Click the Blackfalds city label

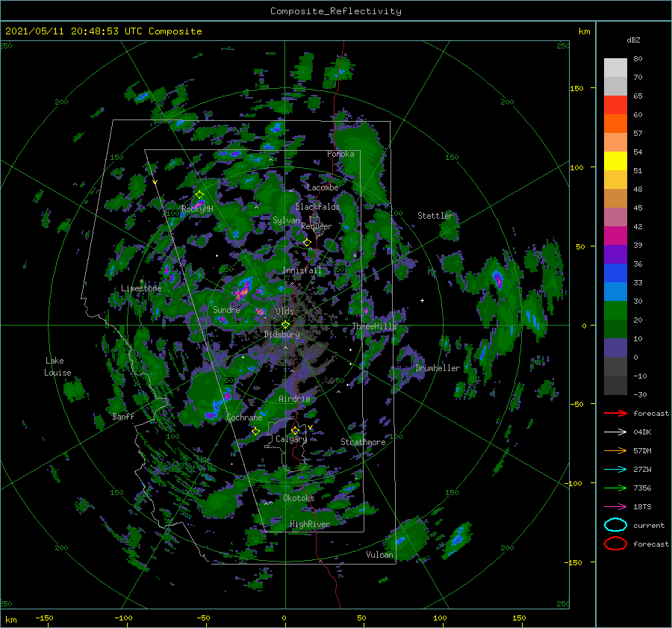pyautogui.click(x=317, y=207)
